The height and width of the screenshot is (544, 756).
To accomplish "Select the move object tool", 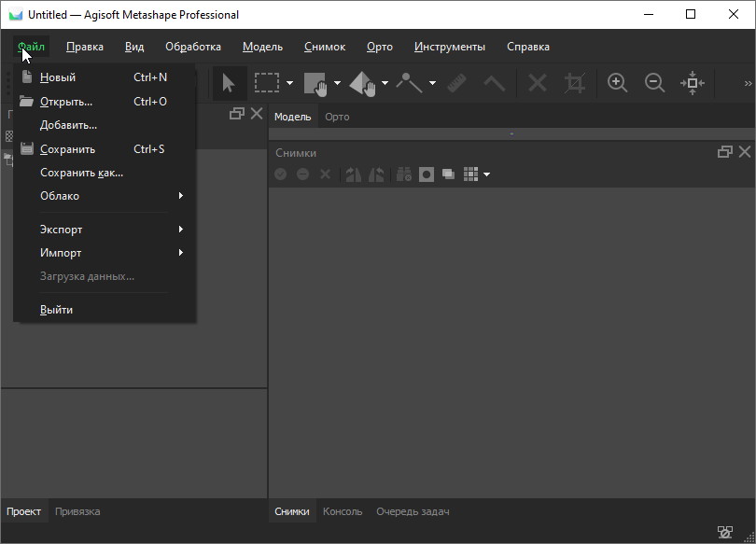I will [362, 83].
